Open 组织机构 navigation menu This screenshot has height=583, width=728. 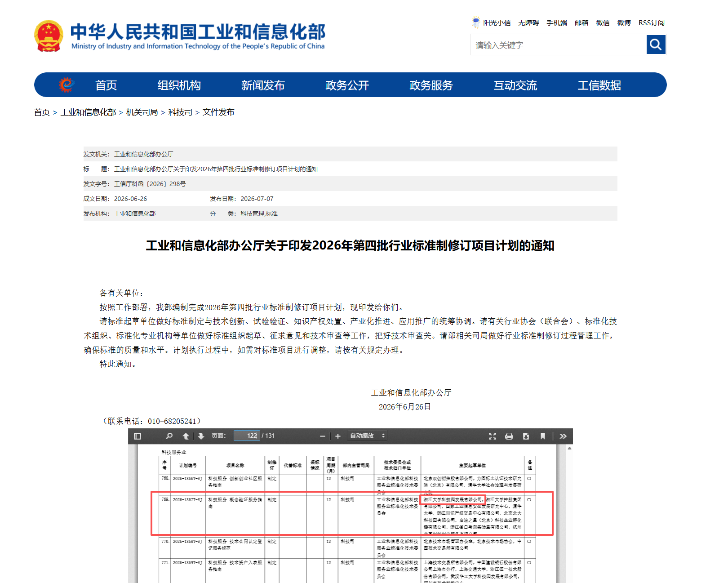click(x=179, y=85)
